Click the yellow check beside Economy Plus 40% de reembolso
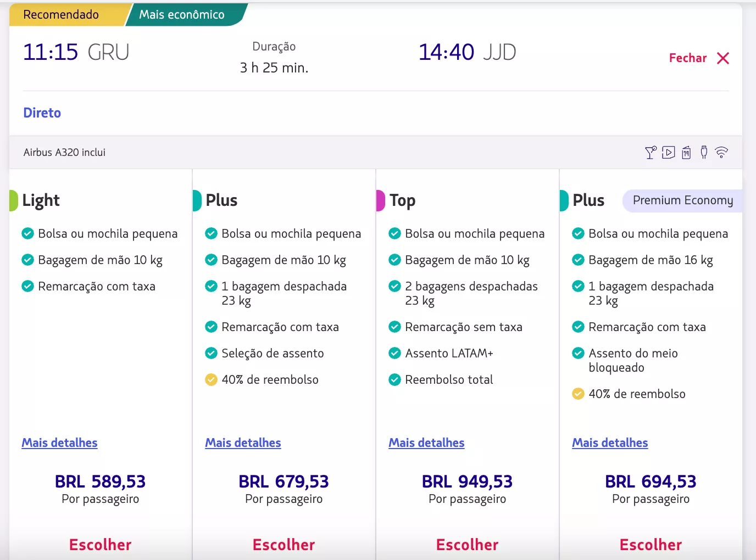The image size is (756, 560). coord(211,379)
